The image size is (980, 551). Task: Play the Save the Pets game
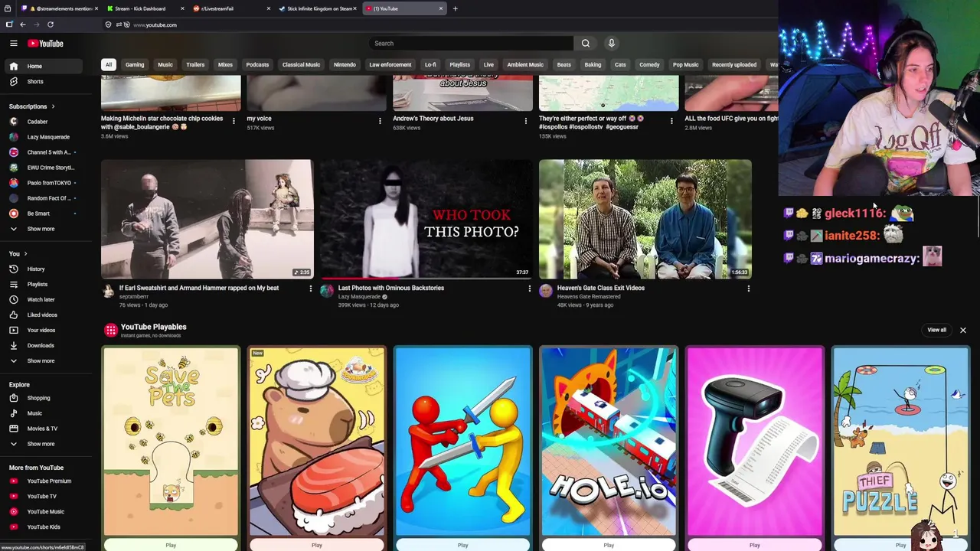[x=171, y=545]
